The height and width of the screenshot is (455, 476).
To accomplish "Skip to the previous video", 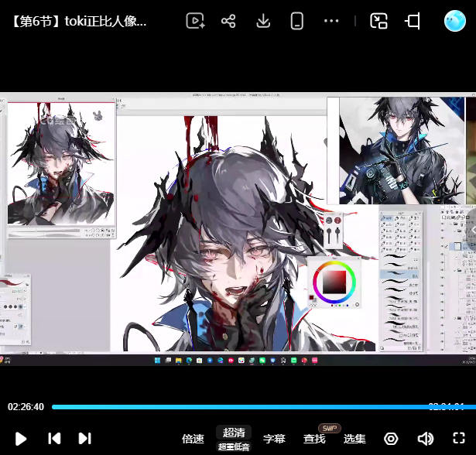I will (54, 438).
